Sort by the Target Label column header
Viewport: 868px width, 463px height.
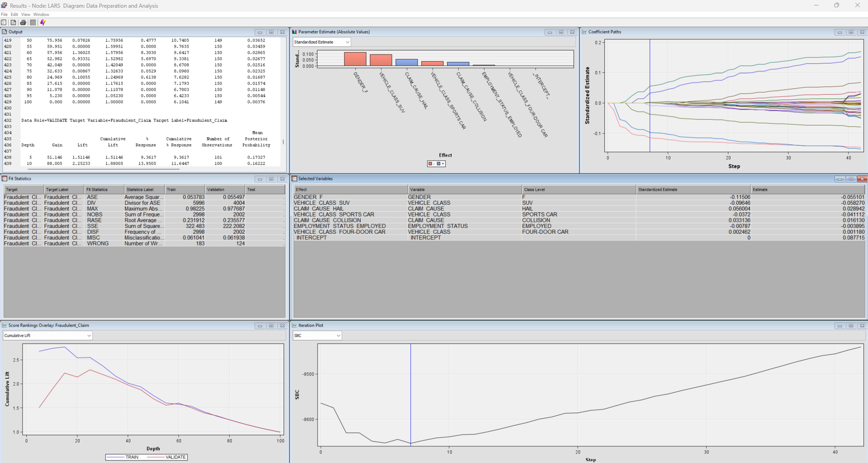coord(64,189)
